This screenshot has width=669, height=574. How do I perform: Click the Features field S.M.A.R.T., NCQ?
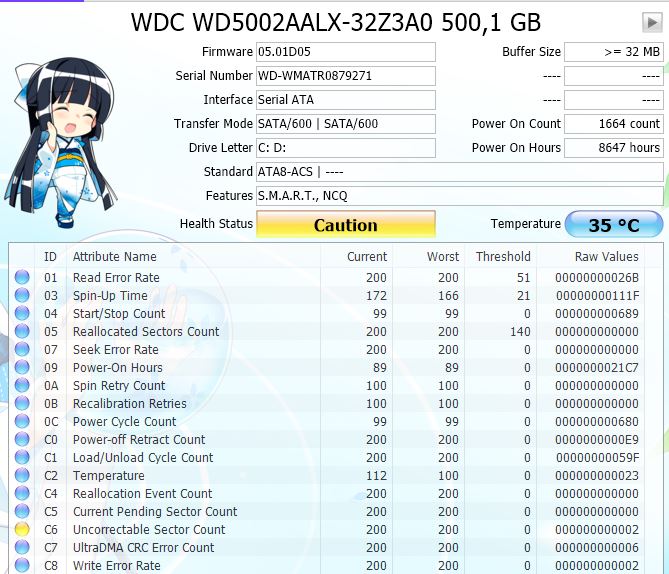[x=460, y=195]
